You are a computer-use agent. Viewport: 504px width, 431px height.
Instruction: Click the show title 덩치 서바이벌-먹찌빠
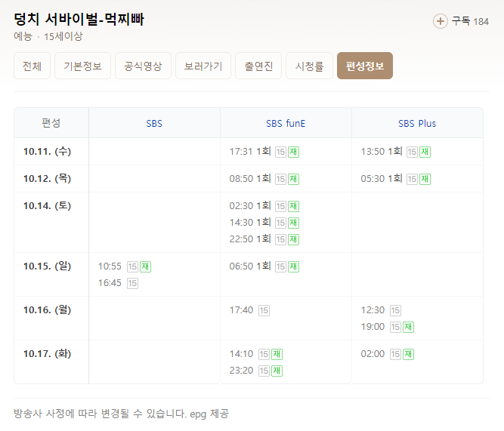pyautogui.click(x=79, y=20)
